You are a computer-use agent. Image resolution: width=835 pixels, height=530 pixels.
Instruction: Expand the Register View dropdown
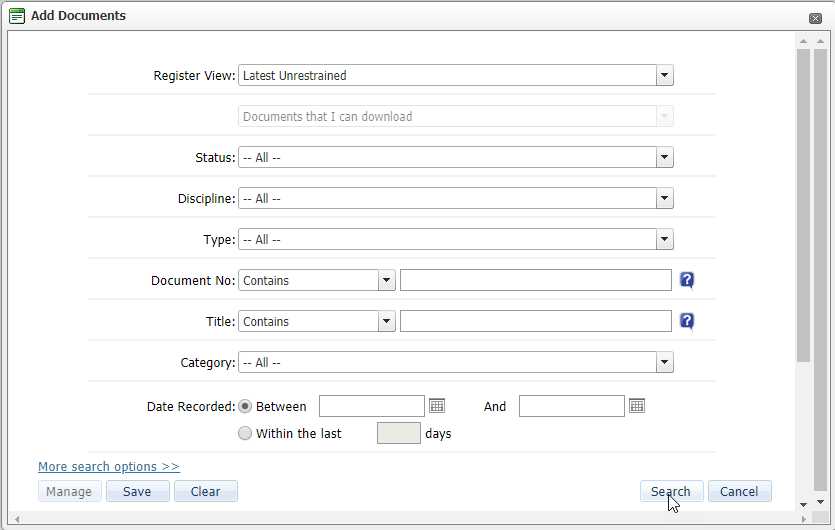point(665,75)
